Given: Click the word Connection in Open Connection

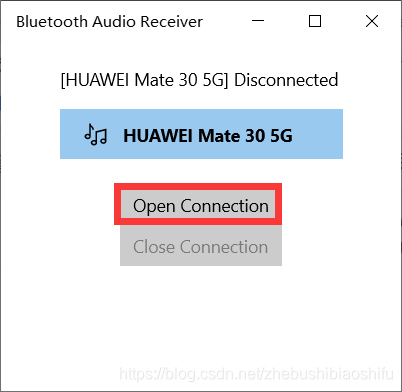Looking at the screenshot, I should click(x=224, y=206).
